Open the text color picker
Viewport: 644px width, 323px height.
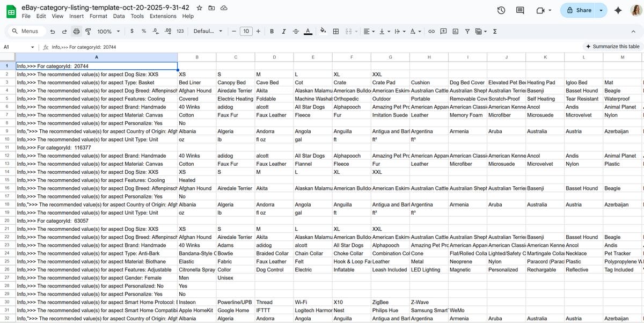coord(308,31)
